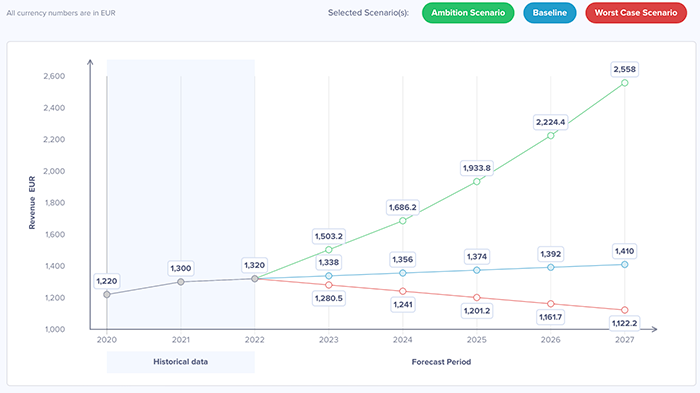Select Worst Case 2026 point 1,161.7
This screenshot has width=700, height=393.
550,304
